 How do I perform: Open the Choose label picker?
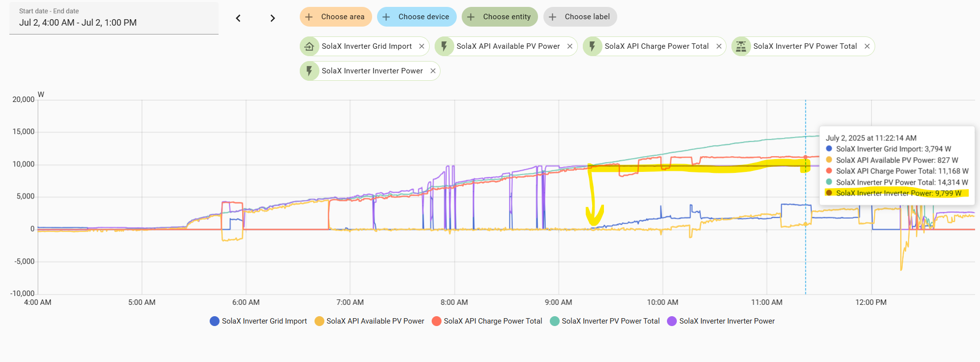pos(580,17)
